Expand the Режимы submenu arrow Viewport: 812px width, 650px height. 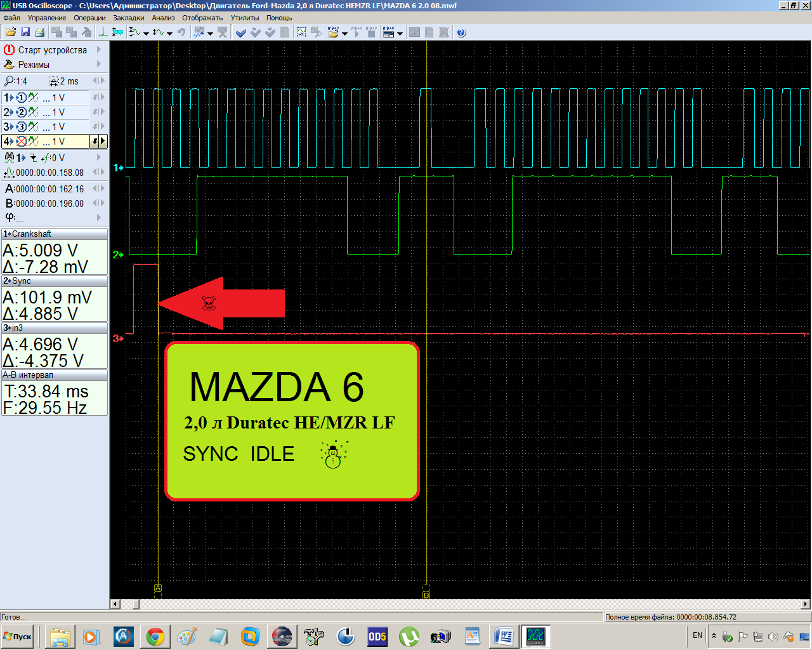coord(99,64)
